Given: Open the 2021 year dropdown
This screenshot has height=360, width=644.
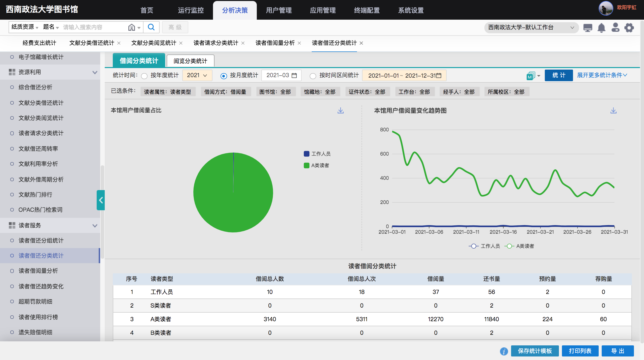Looking at the screenshot, I should click(197, 75).
